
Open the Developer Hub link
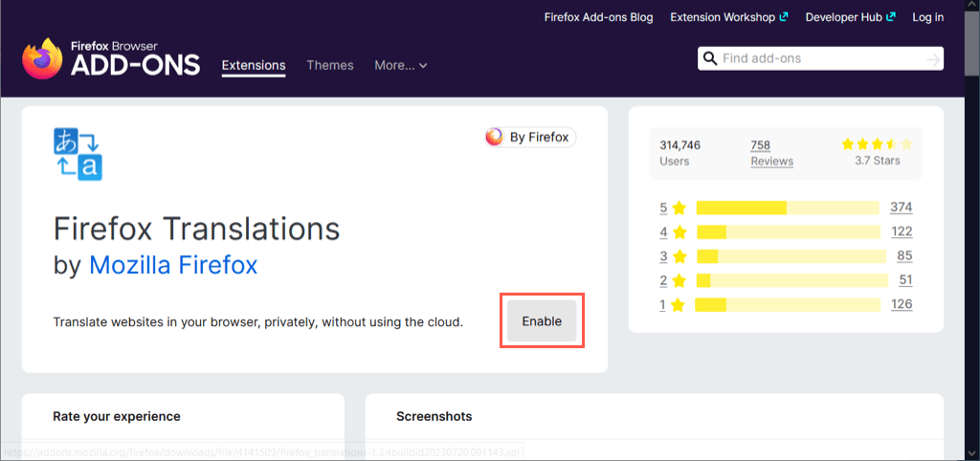click(844, 17)
